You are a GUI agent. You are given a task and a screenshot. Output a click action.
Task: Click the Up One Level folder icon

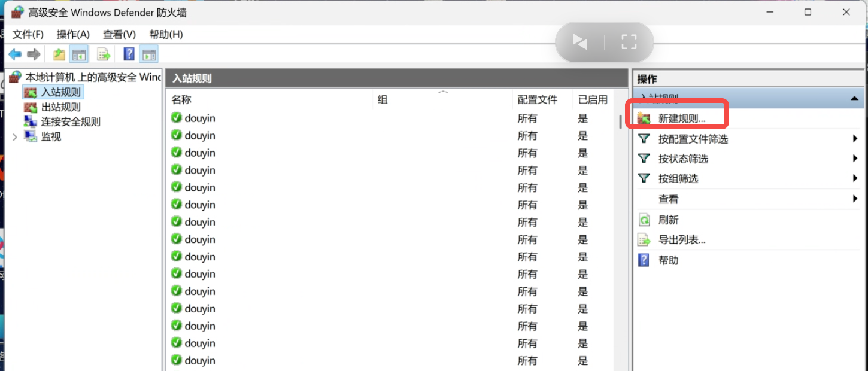pyautogui.click(x=59, y=55)
